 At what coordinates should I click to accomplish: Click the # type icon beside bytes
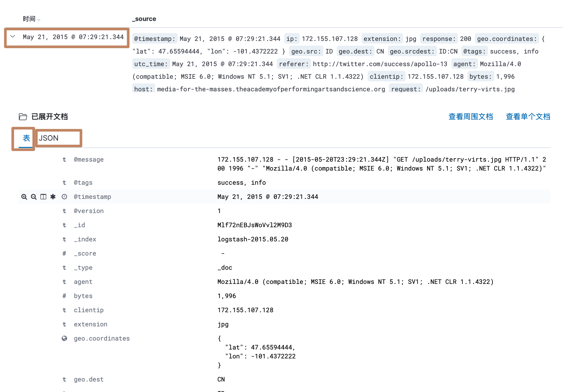coord(64,296)
